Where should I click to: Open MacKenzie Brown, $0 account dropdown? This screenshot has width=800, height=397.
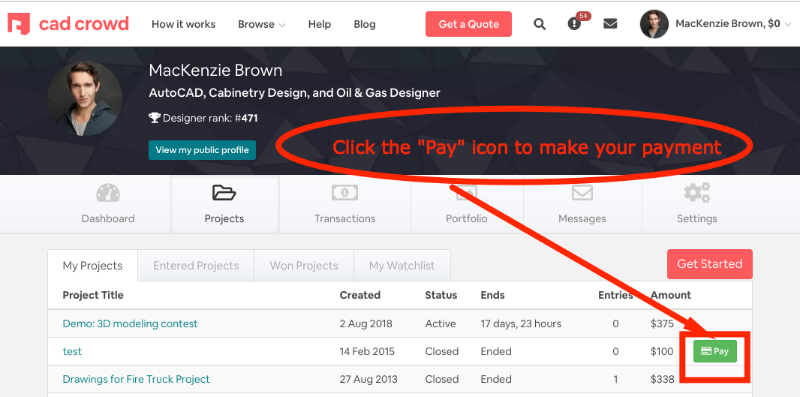point(733,24)
